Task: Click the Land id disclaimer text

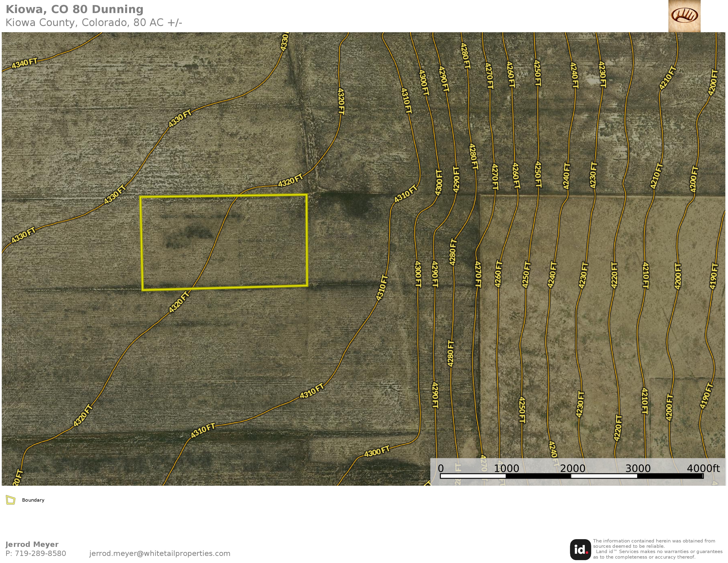Action: tap(654, 549)
